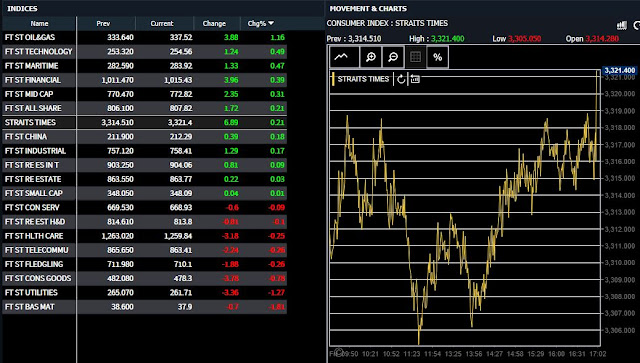Click the Low 3,305.050 value
This screenshot has height=363, width=640.
click(524, 39)
